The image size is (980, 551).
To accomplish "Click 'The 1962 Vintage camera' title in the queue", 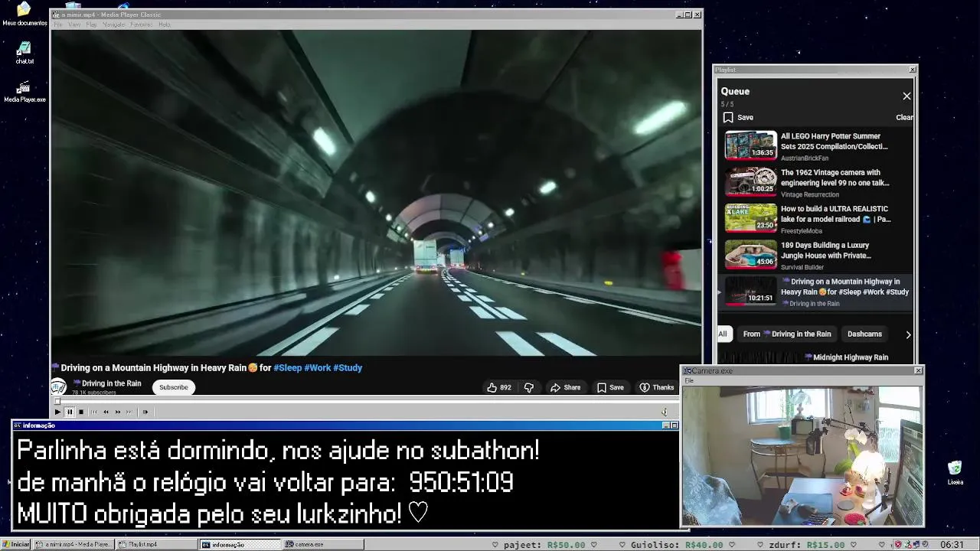I will pyautogui.click(x=835, y=178).
